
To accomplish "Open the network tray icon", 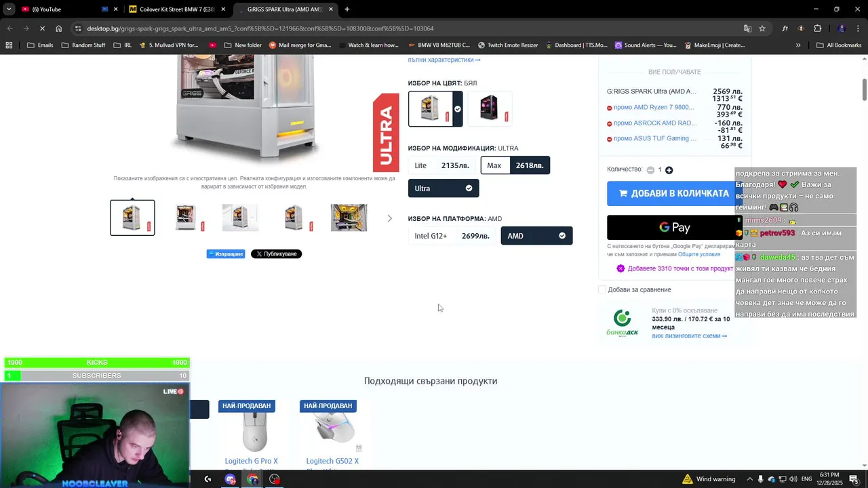I will (782, 479).
